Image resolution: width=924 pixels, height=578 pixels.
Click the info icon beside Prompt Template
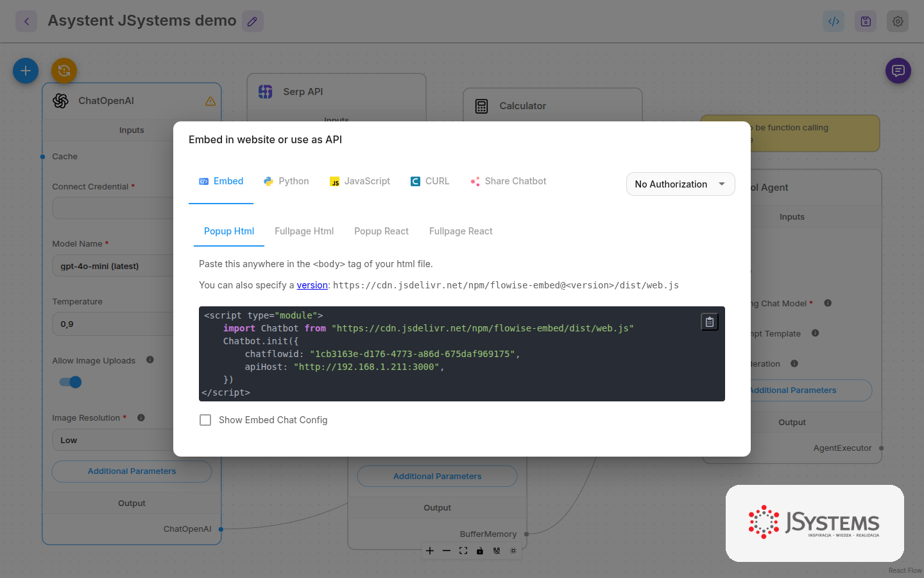pyautogui.click(x=816, y=333)
